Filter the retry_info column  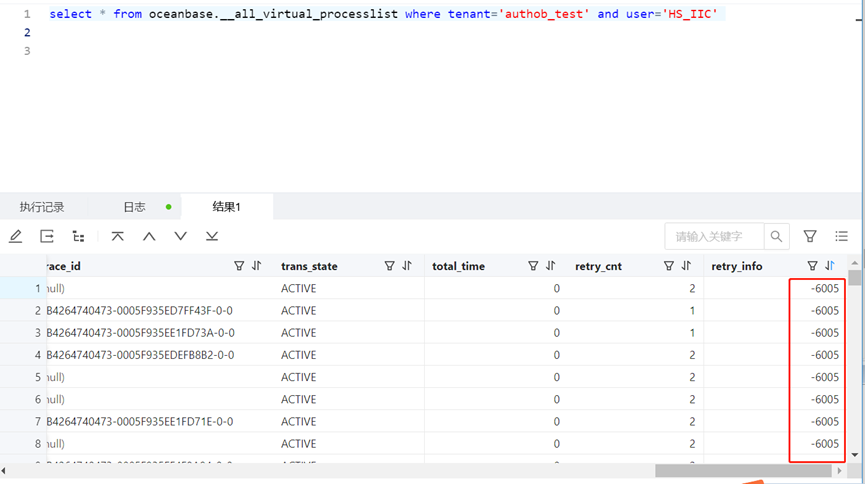click(x=812, y=266)
